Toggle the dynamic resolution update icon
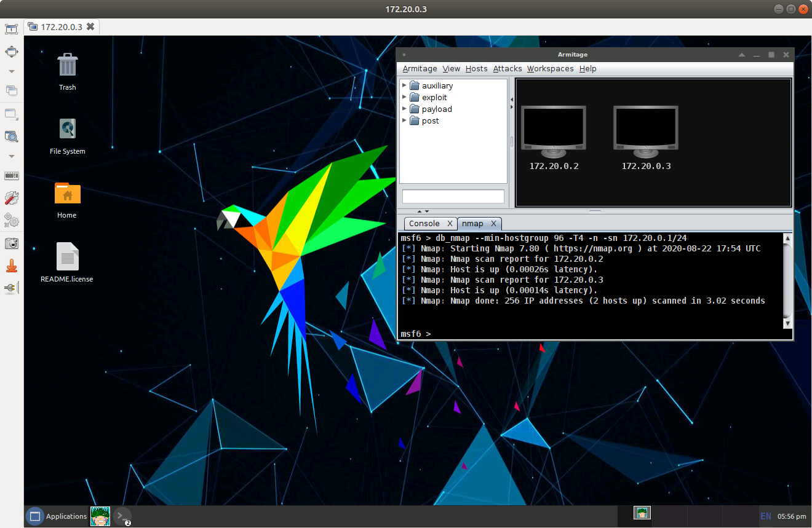The width and height of the screenshot is (812, 528). point(11,114)
